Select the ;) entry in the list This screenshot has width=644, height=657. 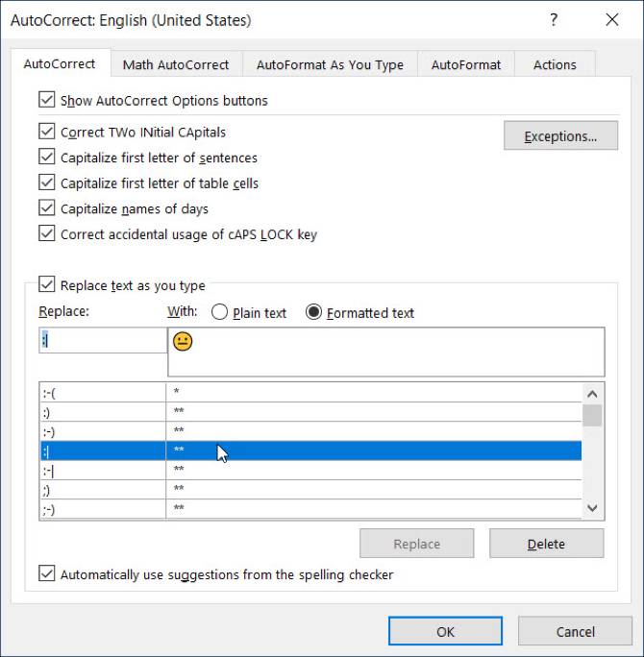click(x=310, y=489)
